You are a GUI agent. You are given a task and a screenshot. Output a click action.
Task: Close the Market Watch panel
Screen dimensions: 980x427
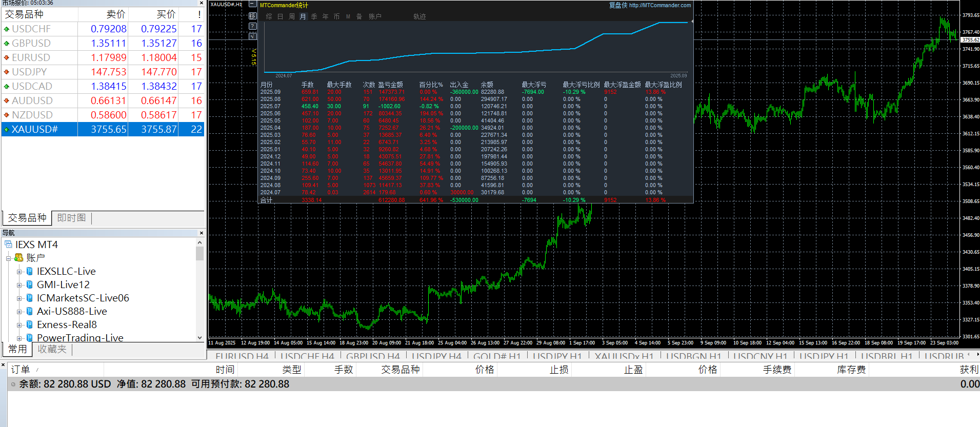pyautogui.click(x=201, y=3)
